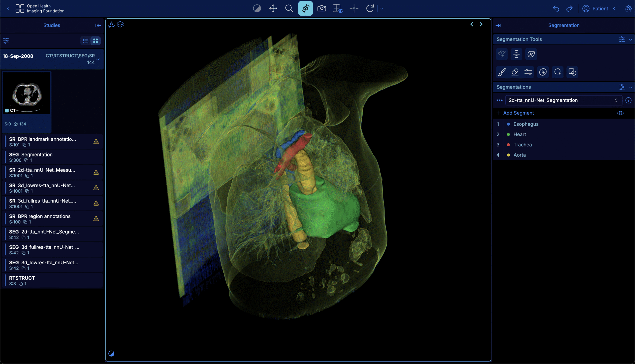Select the Brush segmentation tool

coord(502,72)
